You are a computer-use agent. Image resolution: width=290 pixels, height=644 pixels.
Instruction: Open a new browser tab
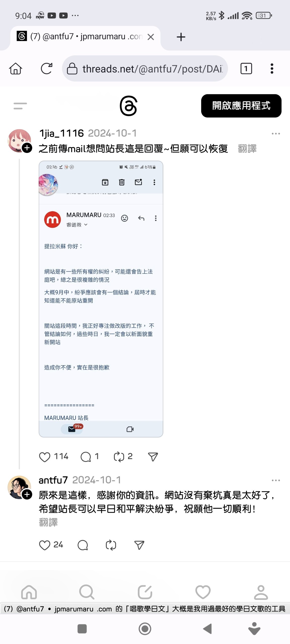(x=181, y=37)
